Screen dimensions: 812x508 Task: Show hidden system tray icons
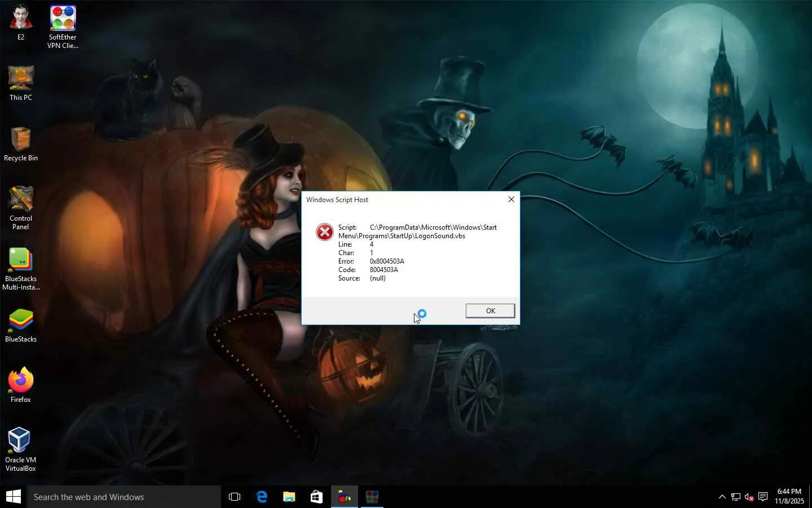tap(722, 497)
